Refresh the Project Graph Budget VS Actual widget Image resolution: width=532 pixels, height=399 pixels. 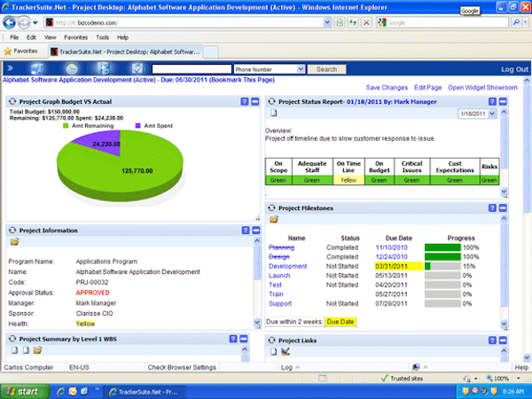(12, 101)
